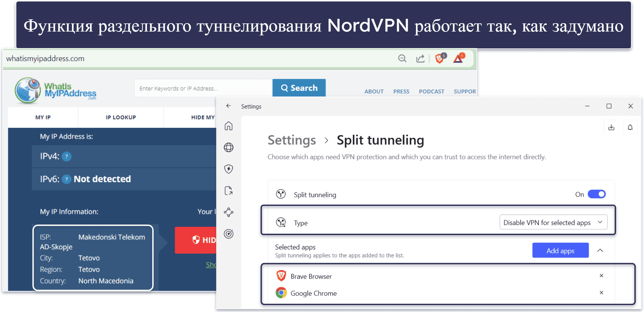
Task: Open the IP LOOKUP tab
Action: click(x=121, y=117)
